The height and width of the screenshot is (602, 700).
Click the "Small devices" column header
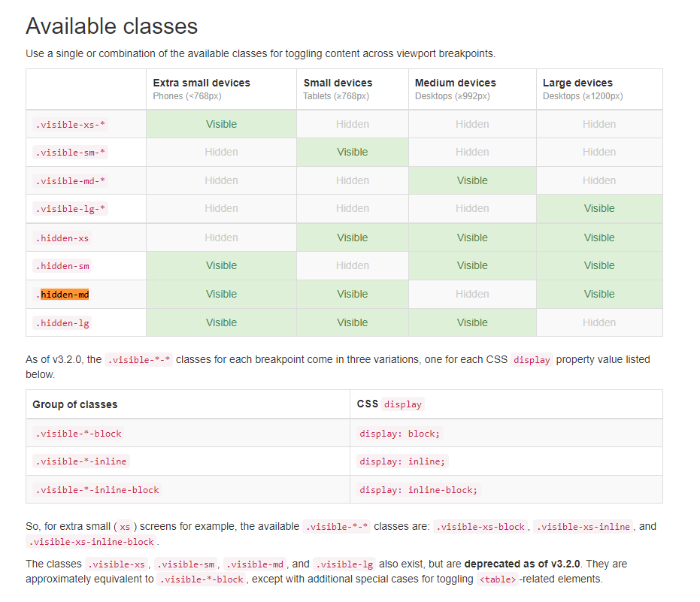[338, 83]
